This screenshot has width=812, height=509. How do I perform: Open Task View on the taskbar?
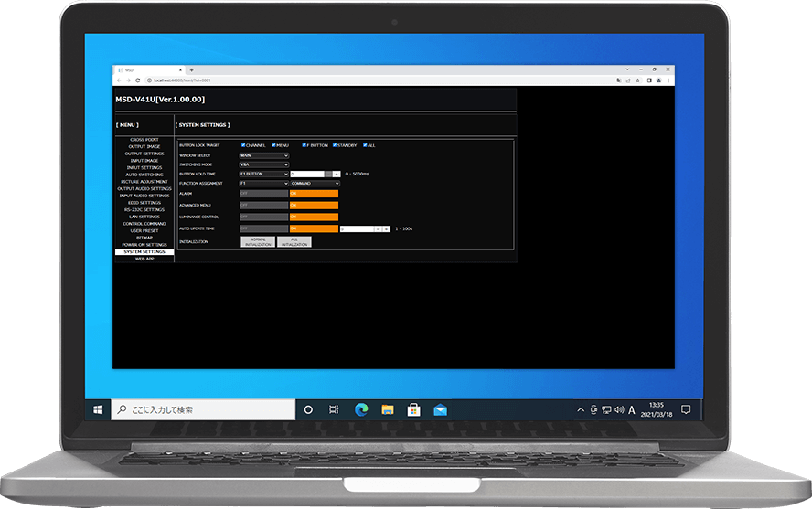pos(334,410)
